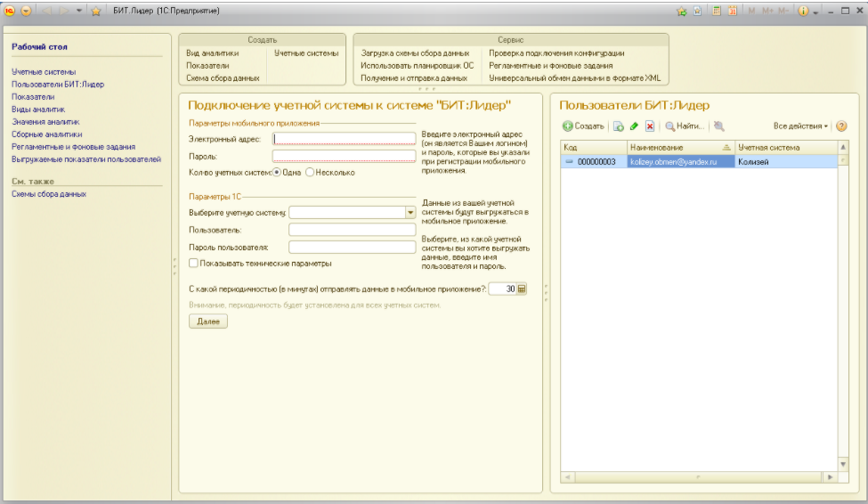This screenshot has width=868, height=504.
Task: Open Учетные системы in left sidebar
Action: (44, 72)
